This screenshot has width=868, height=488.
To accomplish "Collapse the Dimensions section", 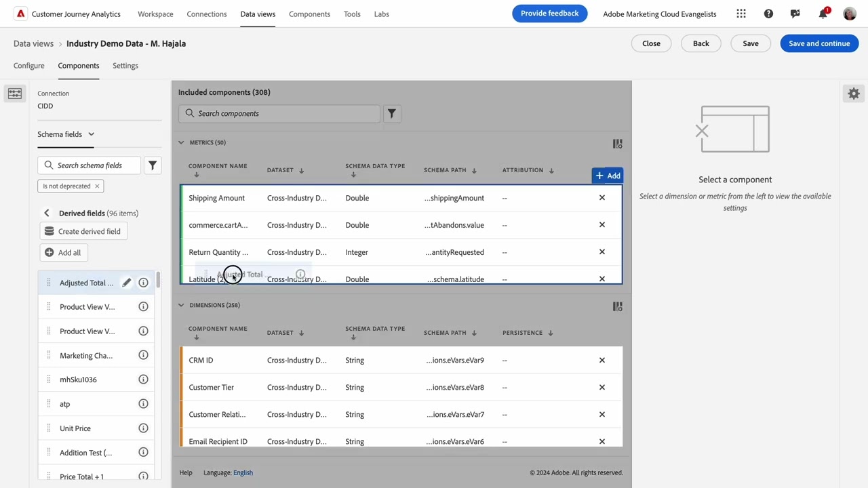I will tap(181, 305).
